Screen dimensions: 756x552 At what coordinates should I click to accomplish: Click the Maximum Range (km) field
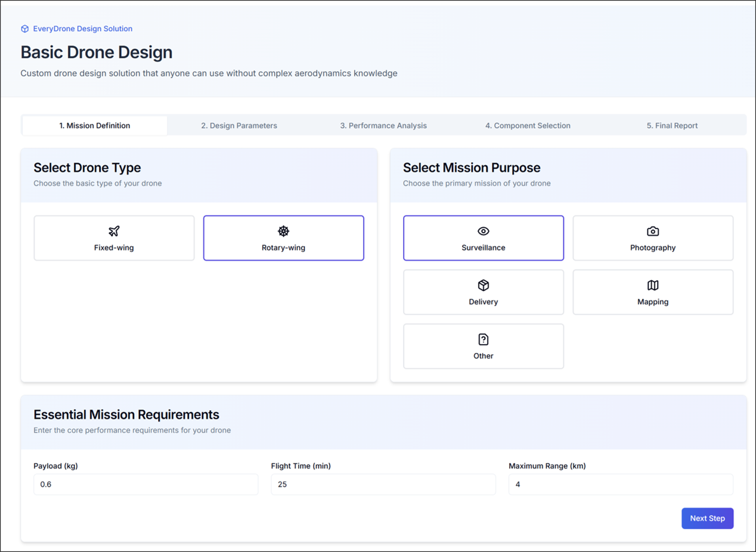(620, 485)
